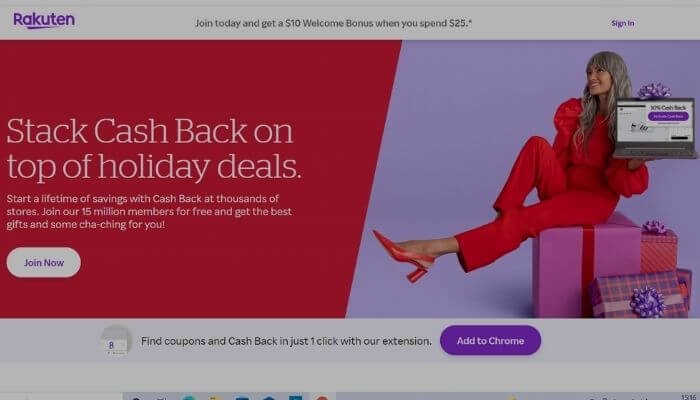This screenshot has height=400, width=700.
Task: Click the laptop showing 10% Cash Back
Action: (655, 128)
